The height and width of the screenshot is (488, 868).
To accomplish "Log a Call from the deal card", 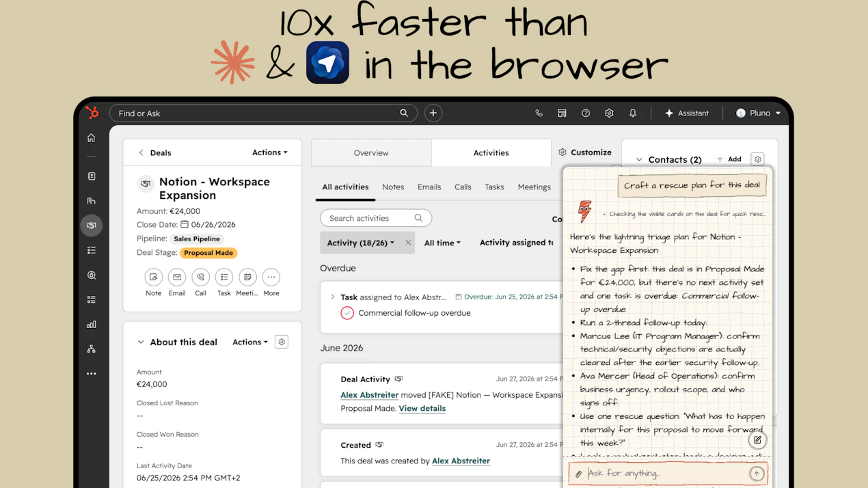I will (200, 277).
